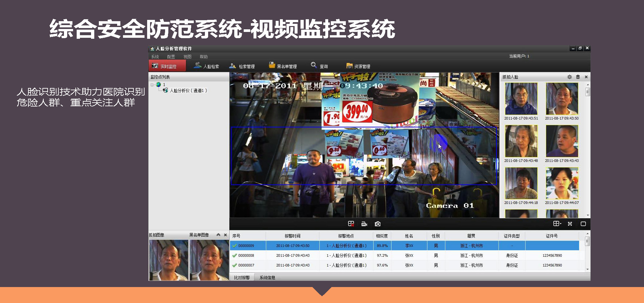This screenshot has width=644, height=303.
Task: Select the face thumbnail dated 09:44:18
Action: (521, 183)
